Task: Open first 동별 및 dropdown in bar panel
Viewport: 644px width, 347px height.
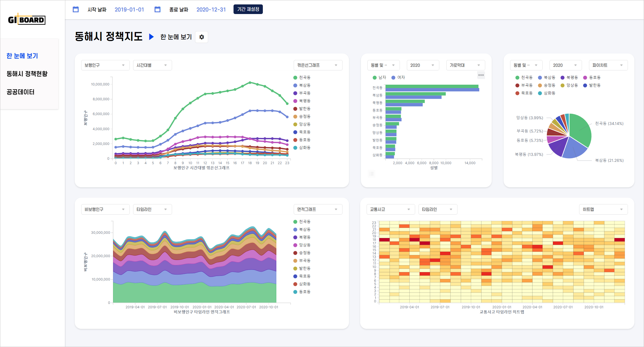Action: 383,65
